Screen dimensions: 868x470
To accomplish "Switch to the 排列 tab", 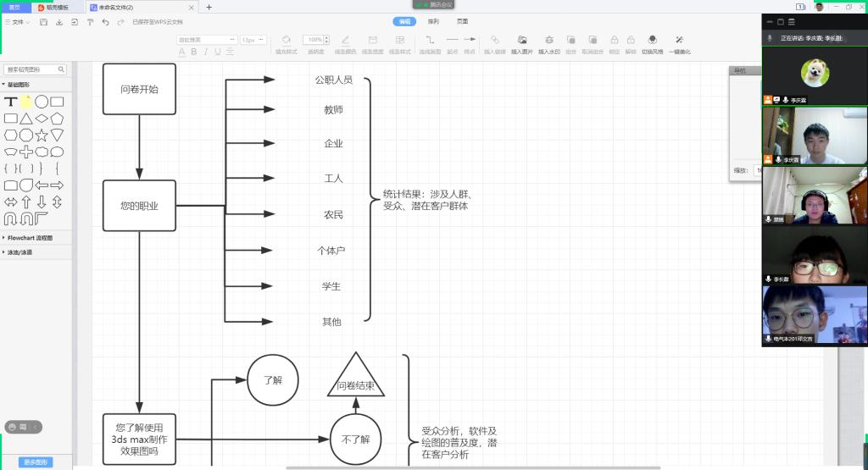I will coord(433,21).
